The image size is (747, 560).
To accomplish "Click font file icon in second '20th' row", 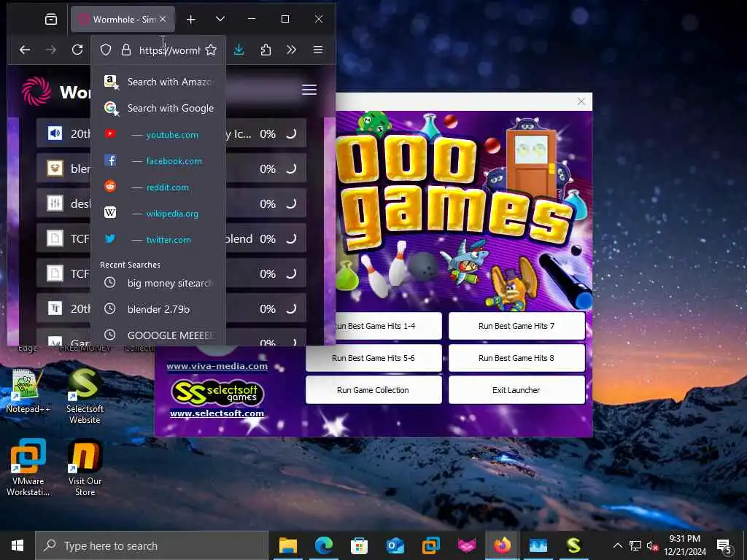I will 55,308.
